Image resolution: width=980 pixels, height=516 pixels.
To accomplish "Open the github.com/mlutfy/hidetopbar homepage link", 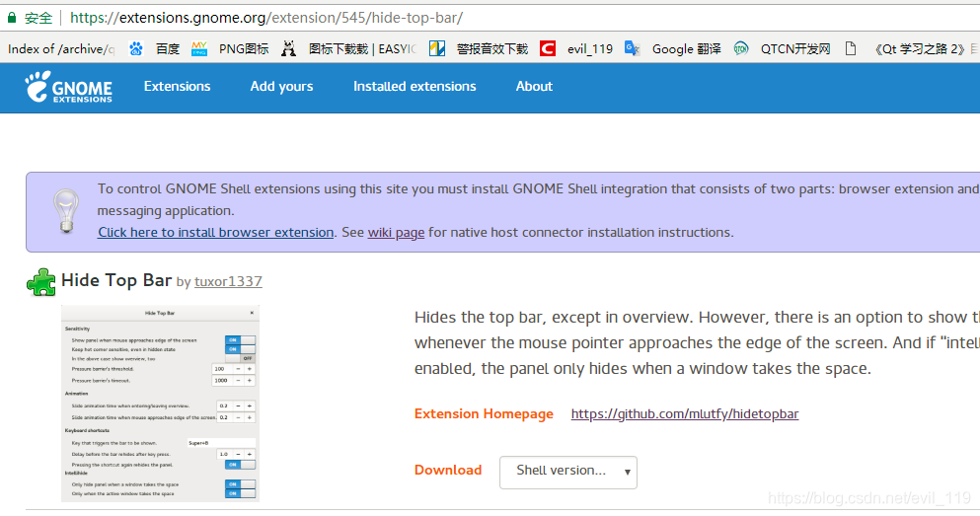I will tap(684, 413).
